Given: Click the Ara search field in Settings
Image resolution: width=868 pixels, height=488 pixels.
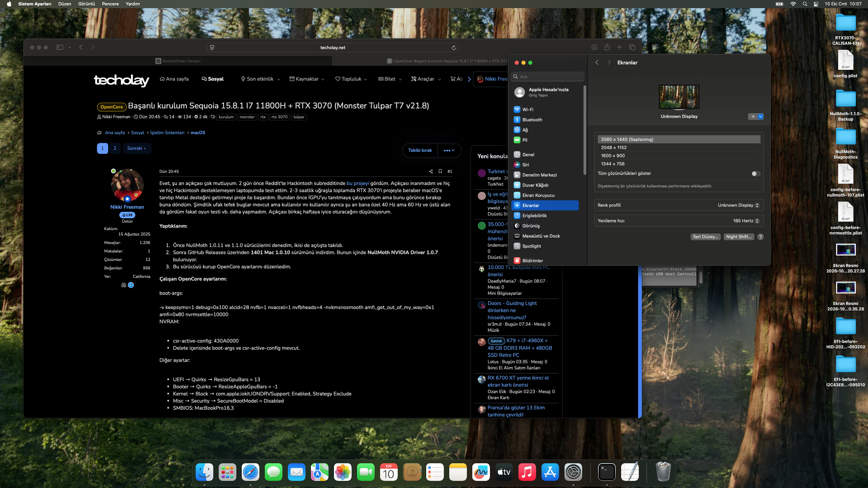Looking at the screenshot, I should pos(548,77).
